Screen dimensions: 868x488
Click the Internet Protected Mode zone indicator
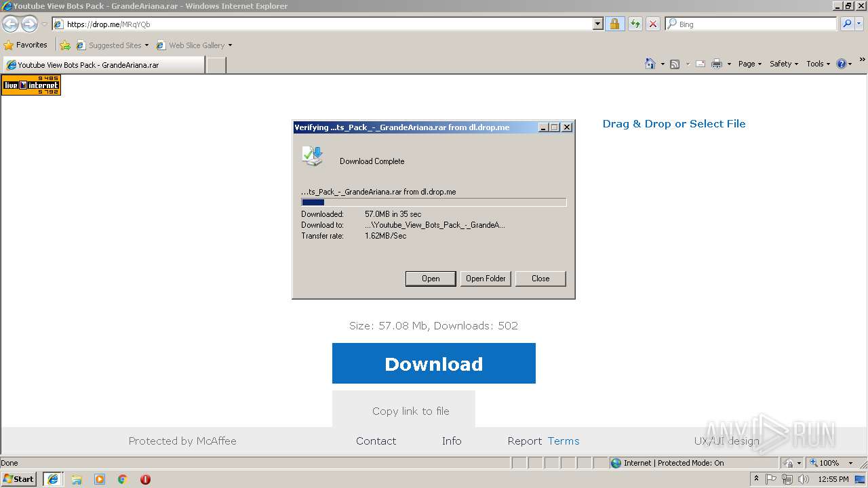(x=694, y=463)
